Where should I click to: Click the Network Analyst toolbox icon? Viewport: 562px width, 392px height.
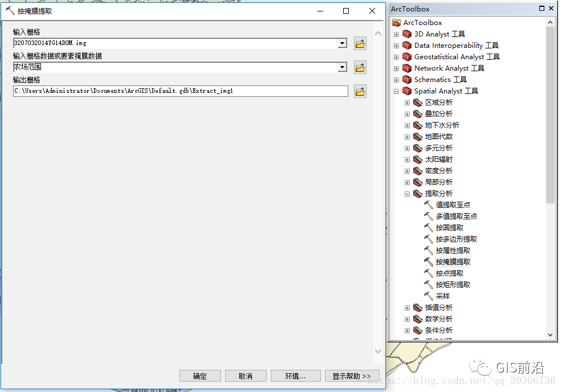pyautogui.click(x=407, y=68)
